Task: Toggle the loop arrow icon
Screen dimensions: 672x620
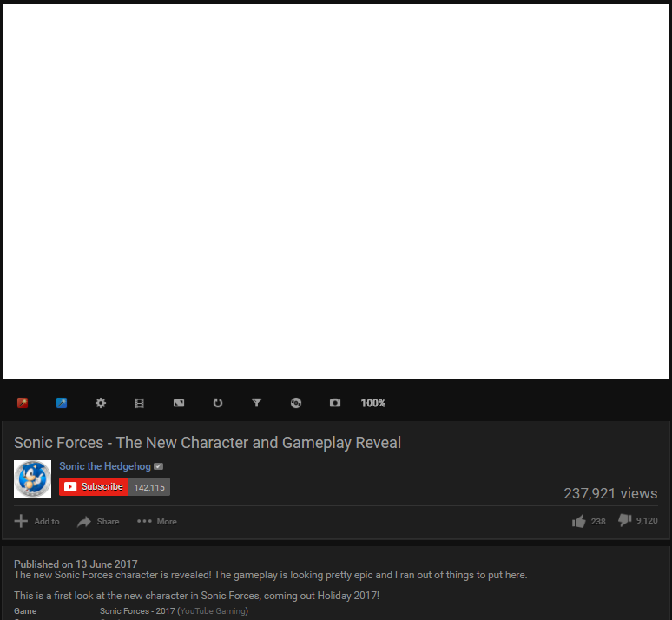Action: click(218, 403)
